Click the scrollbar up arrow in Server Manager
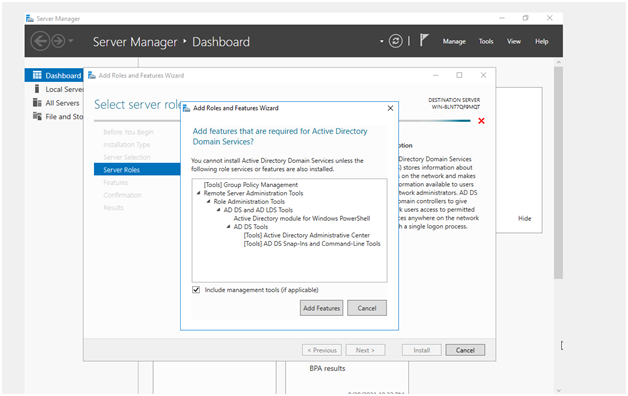628x396 pixels. click(558, 62)
